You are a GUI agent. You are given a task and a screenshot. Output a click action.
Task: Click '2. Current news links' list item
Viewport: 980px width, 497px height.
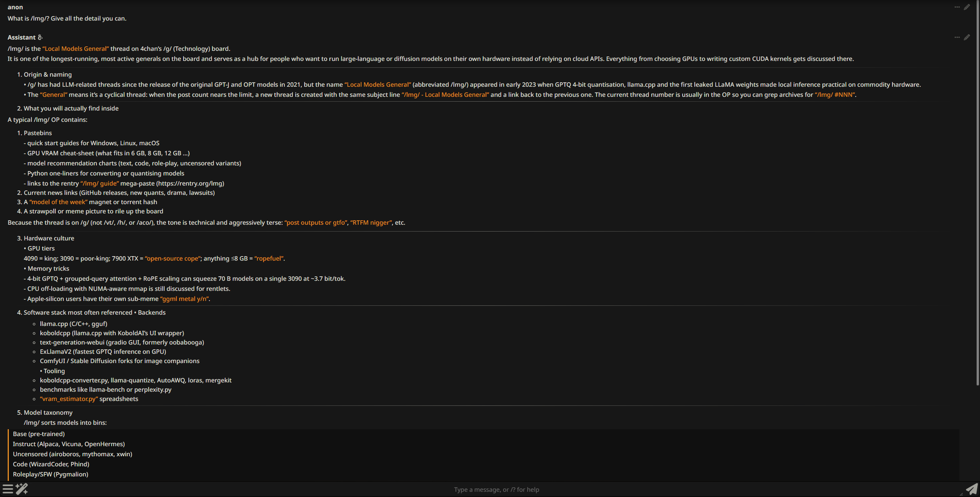pos(116,193)
